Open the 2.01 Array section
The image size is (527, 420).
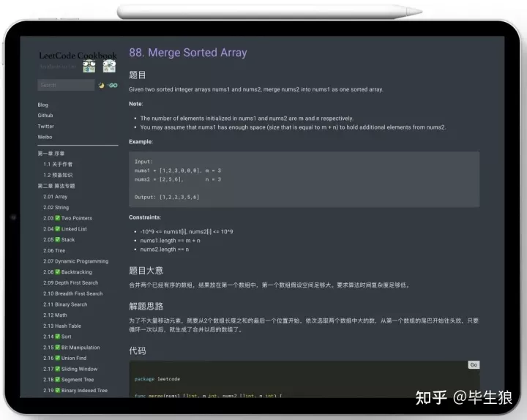coord(55,197)
